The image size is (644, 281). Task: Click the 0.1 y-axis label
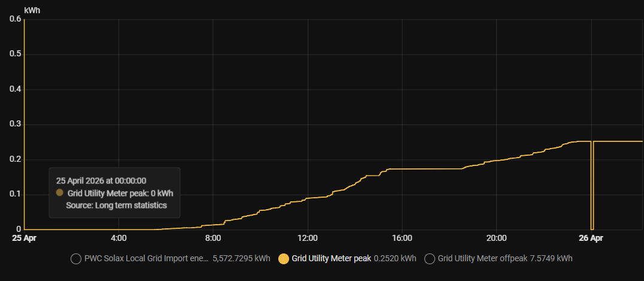(x=15, y=195)
